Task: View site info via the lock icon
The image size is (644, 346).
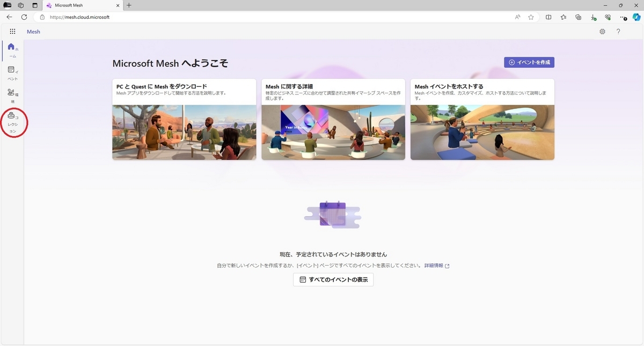Action: click(x=42, y=17)
